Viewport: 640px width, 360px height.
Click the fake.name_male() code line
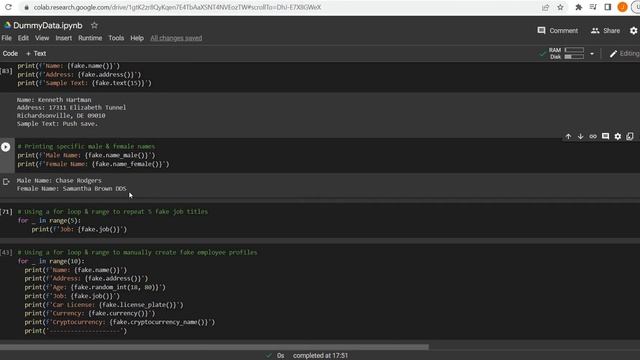(x=86, y=155)
